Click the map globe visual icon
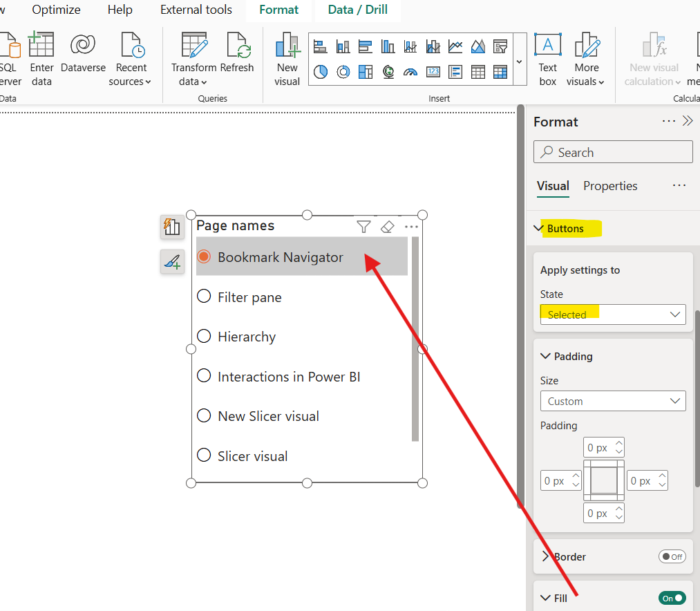Viewport: 700px width, 611px height. click(x=388, y=71)
